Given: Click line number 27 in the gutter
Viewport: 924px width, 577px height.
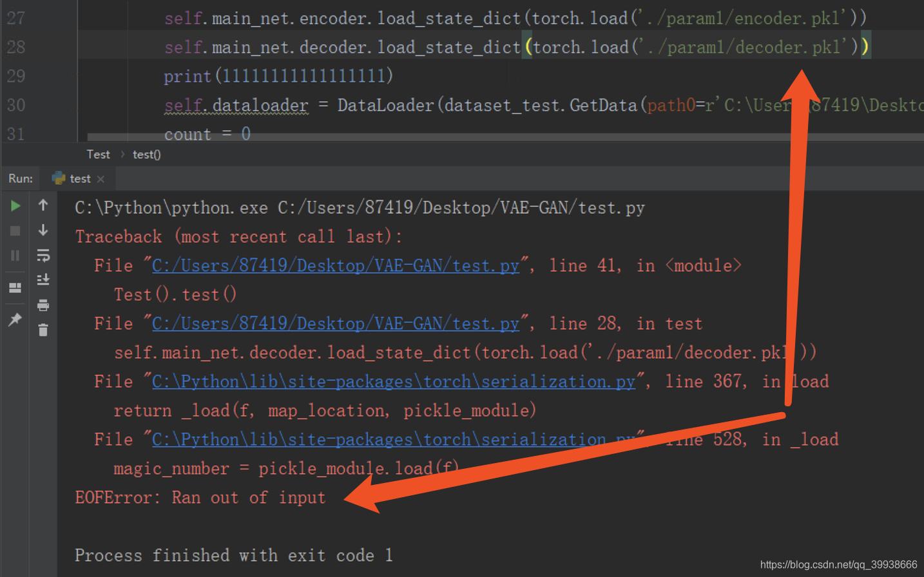Looking at the screenshot, I should 16,18.
